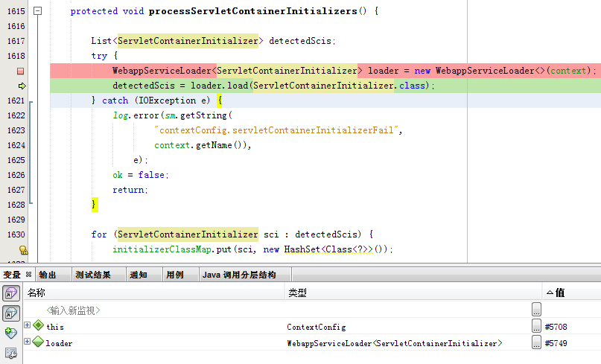The image size is (601, 364).
Task: Click the lightbulb hint icon in gutter
Action: (23, 250)
